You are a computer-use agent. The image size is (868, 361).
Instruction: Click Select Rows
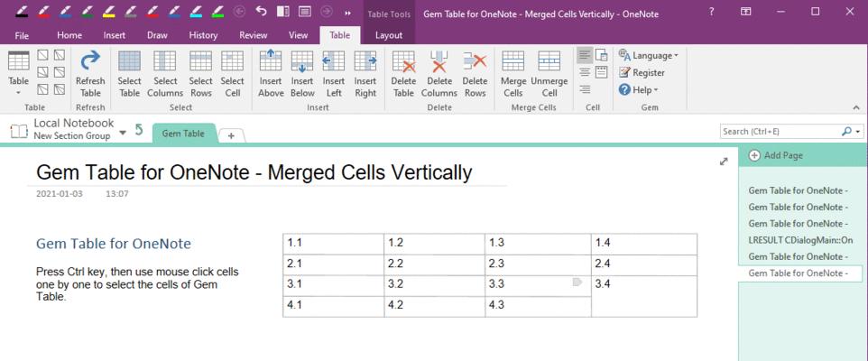[200, 73]
